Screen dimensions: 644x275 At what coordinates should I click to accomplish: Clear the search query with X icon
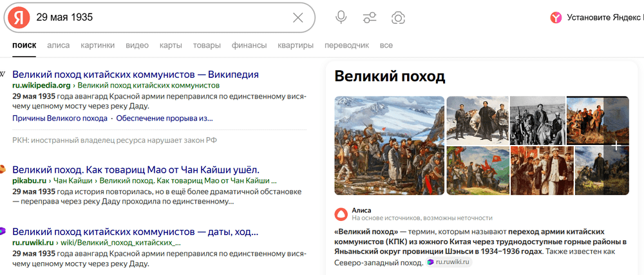tap(298, 17)
